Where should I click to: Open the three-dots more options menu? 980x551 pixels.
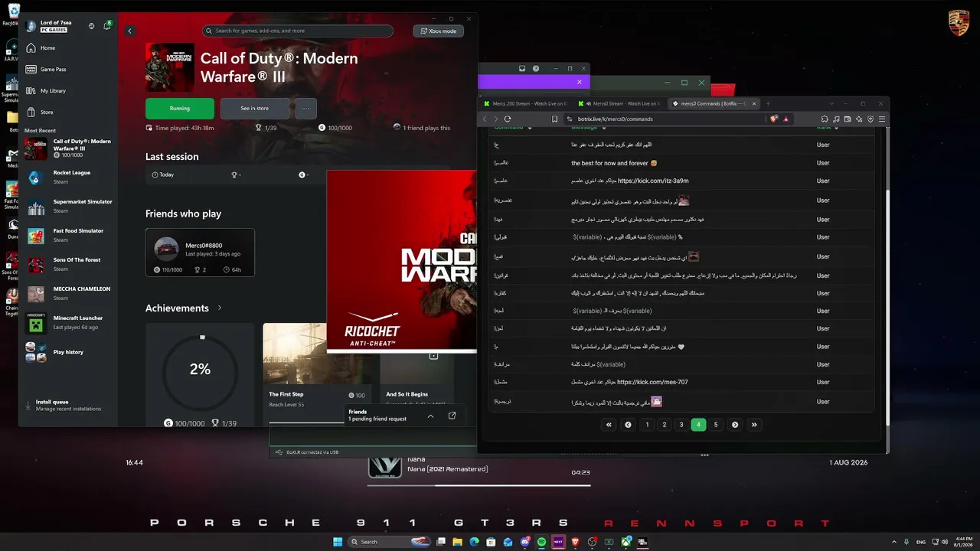pyautogui.click(x=305, y=109)
